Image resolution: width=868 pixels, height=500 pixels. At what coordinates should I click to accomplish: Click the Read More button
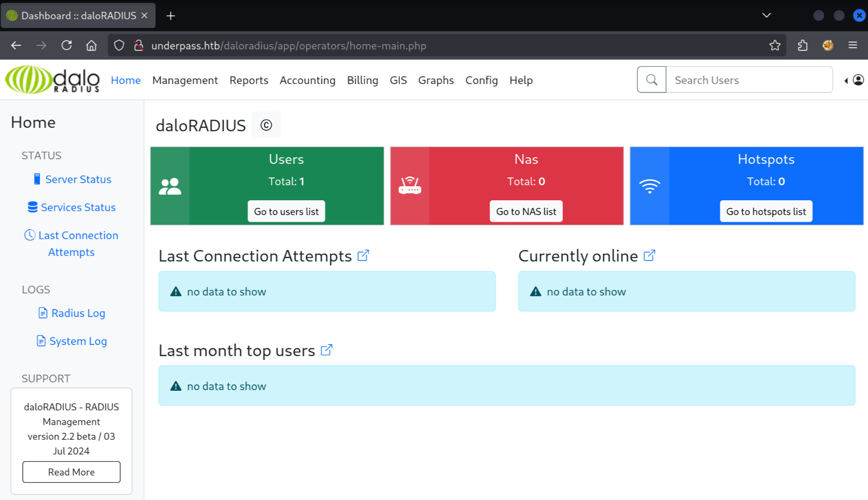(71, 472)
